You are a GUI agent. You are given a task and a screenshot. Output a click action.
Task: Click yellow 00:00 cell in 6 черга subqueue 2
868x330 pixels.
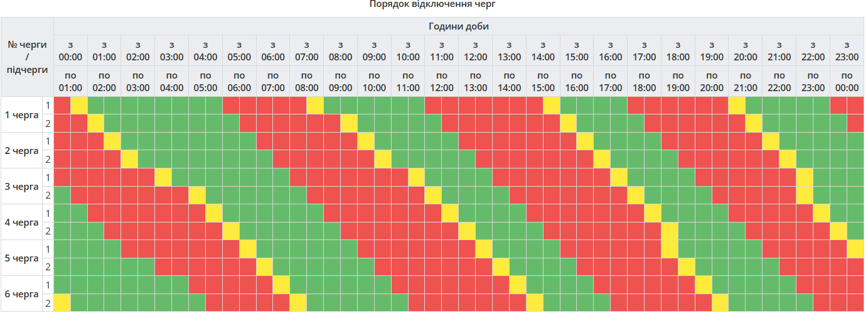tap(62, 303)
